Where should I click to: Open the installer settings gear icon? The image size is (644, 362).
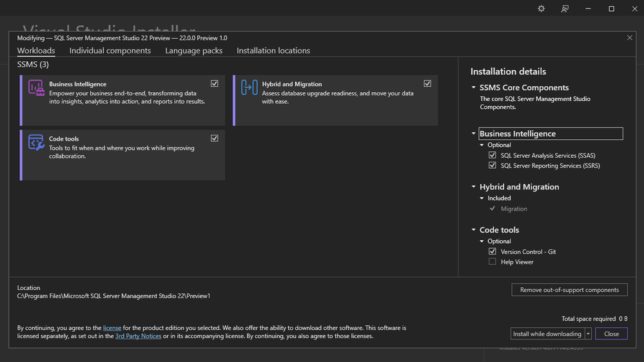pyautogui.click(x=542, y=8)
